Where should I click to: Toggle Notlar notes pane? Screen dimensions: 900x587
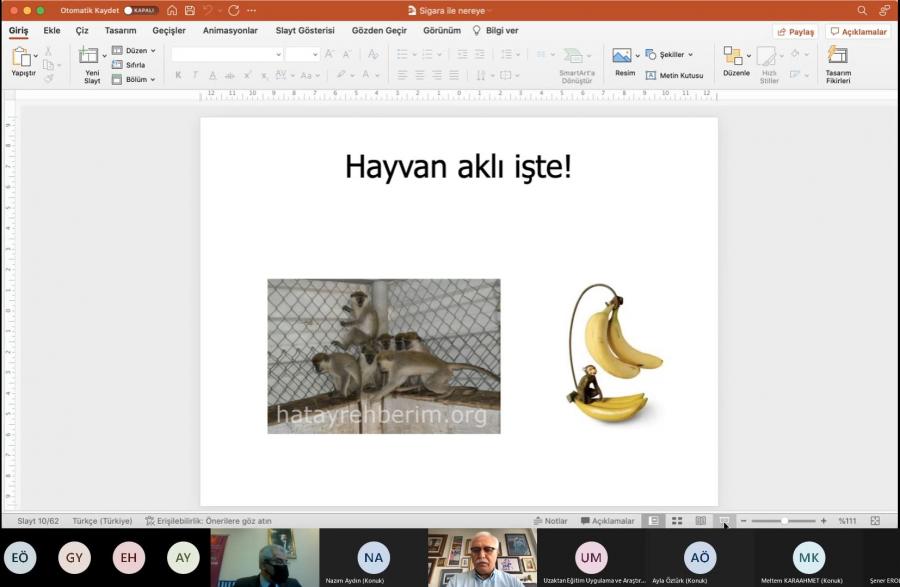[550, 521]
